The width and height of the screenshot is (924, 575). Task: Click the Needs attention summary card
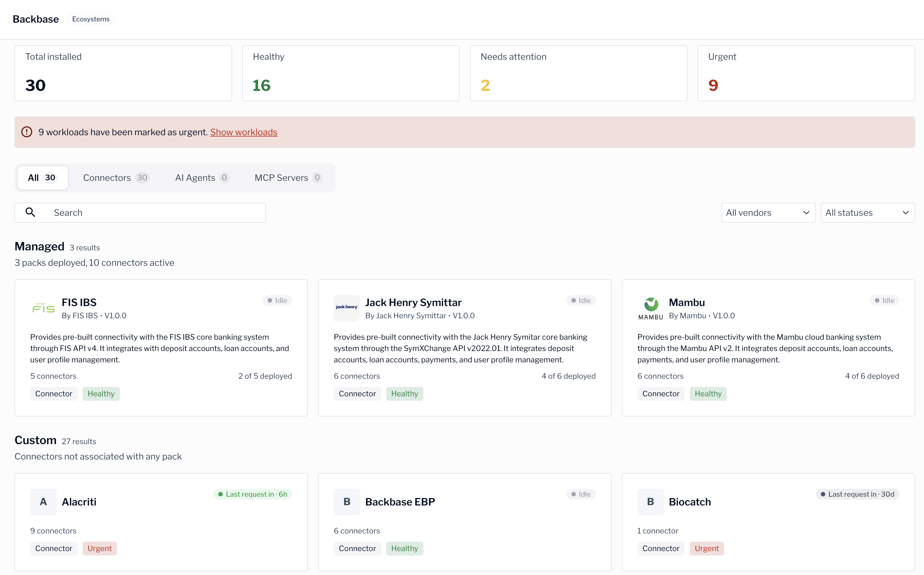[579, 73]
